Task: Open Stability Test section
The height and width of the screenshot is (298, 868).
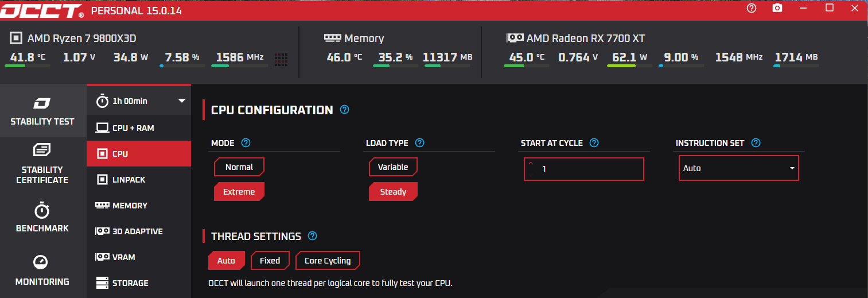Action: pyautogui.click(x=42, y=111)
